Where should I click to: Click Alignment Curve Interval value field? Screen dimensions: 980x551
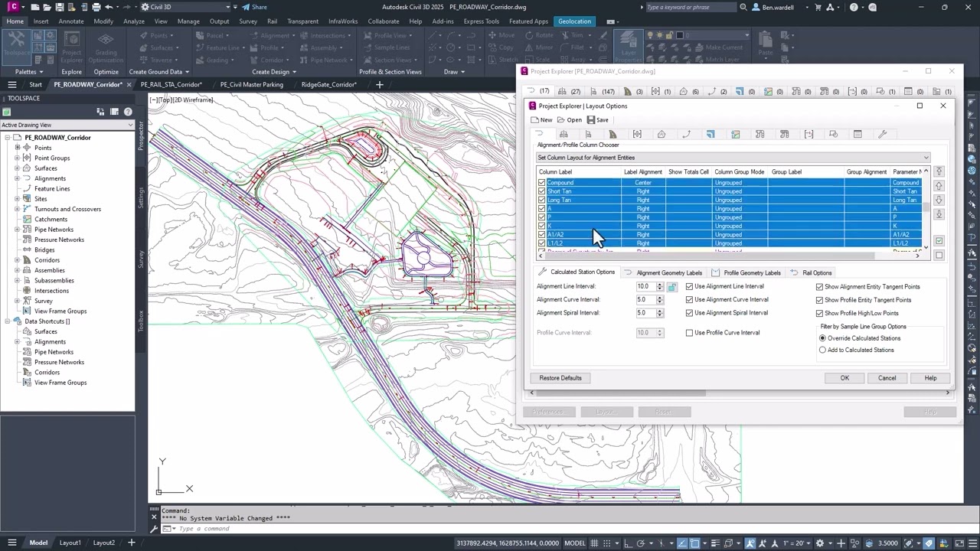pos(645,300)
